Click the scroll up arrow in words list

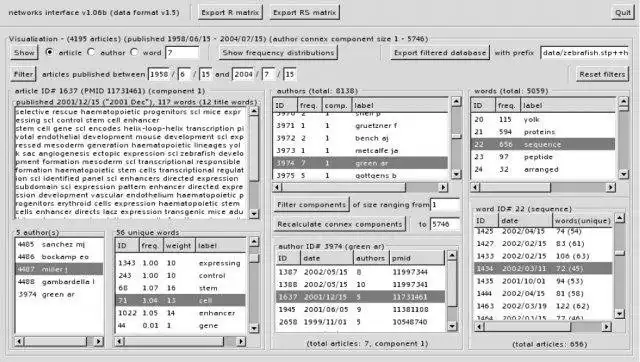pyautogui.click(x=623, y=101)
